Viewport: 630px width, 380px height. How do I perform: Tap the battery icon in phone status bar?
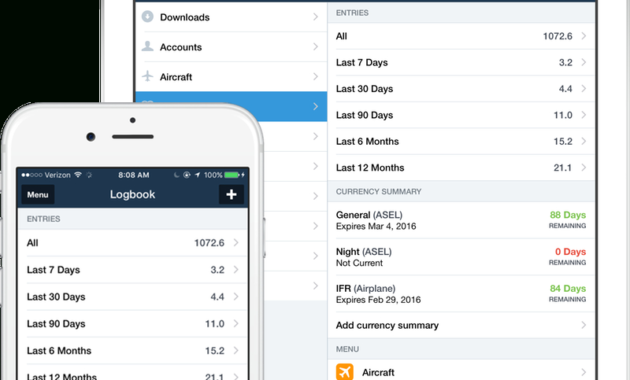pos(232,175)
